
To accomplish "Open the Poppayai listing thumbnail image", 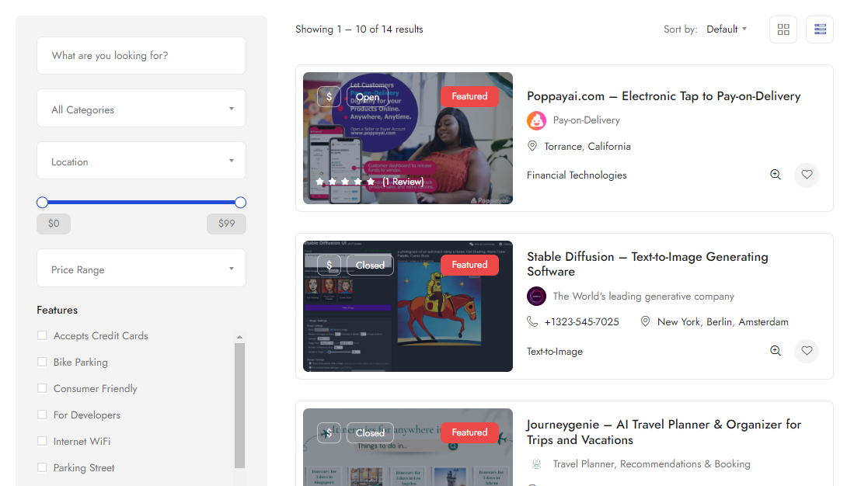I will (x=407, y=138).
